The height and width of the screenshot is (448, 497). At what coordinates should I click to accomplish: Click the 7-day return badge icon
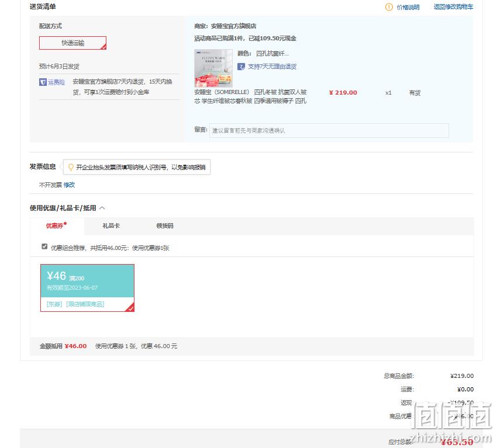point(241,67)
